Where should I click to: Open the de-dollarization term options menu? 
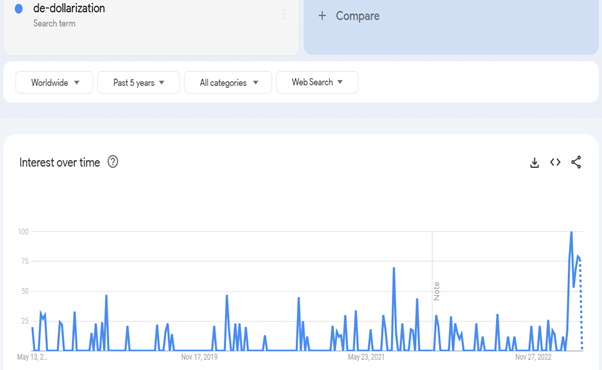284,15
